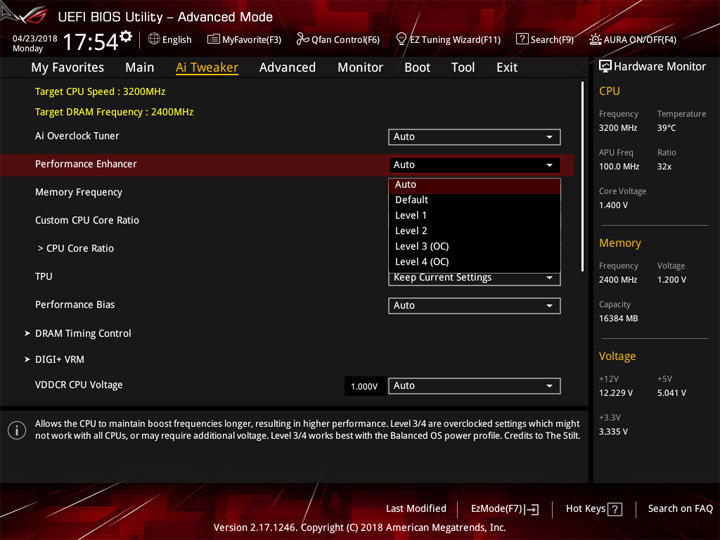Choose Level 2 option
Viewport: 720px width, 540px height.
click(474, 231)
